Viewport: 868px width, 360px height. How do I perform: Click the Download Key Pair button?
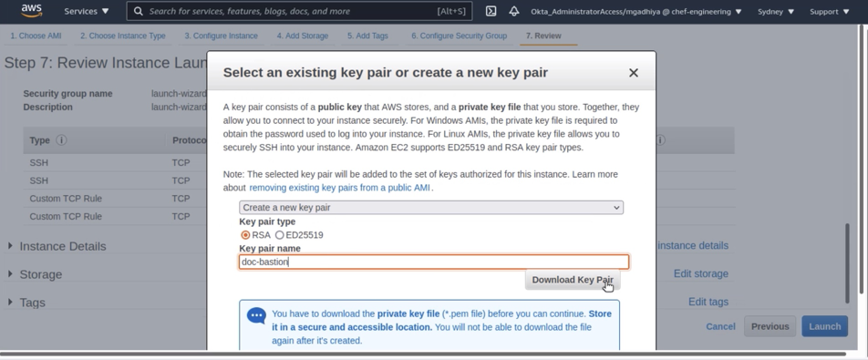[573, 280]
